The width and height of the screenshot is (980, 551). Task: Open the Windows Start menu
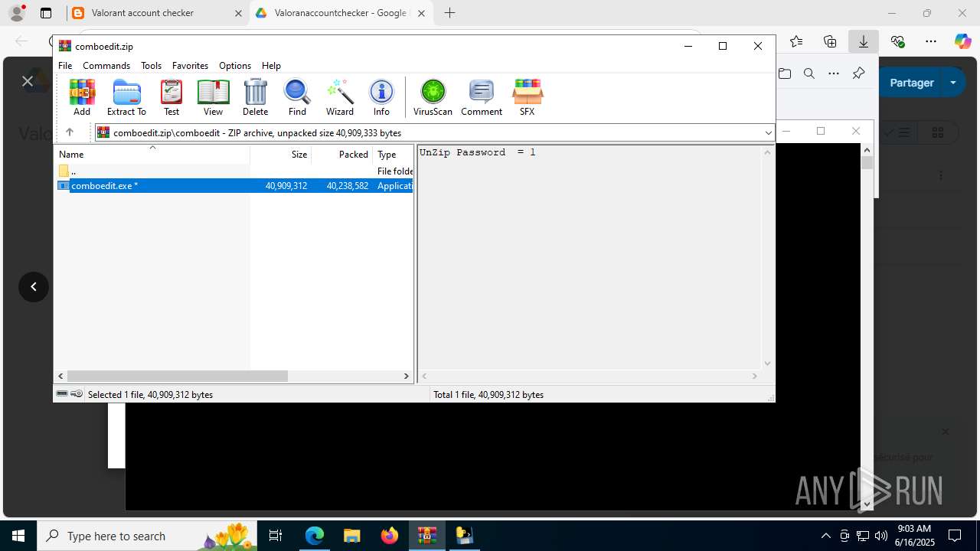(x=18, y=536)
